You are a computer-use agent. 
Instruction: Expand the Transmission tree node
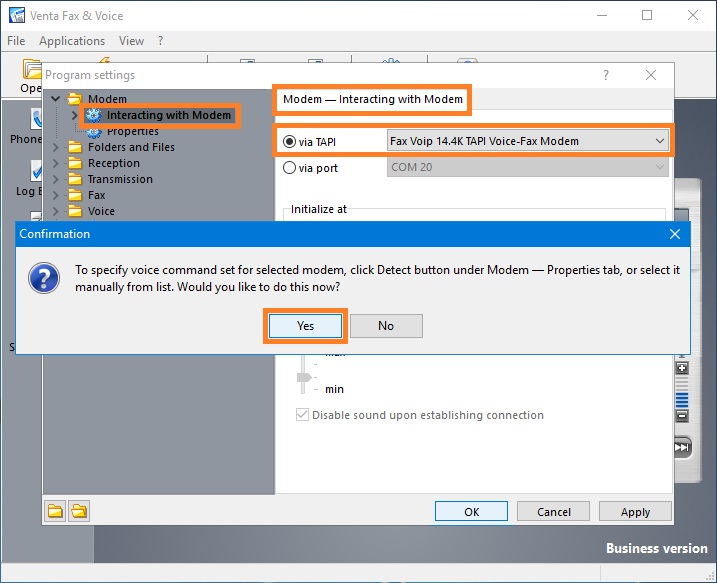[56, 179]
